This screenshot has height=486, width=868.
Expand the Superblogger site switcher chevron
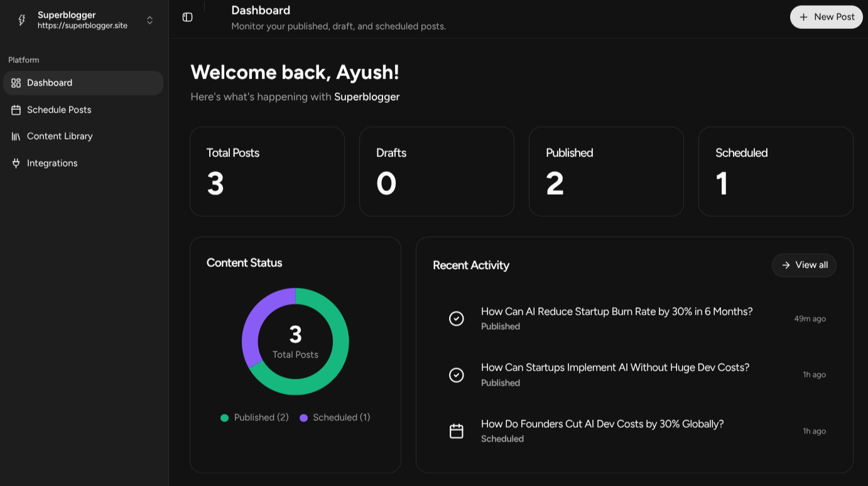(x=149, y=20)
